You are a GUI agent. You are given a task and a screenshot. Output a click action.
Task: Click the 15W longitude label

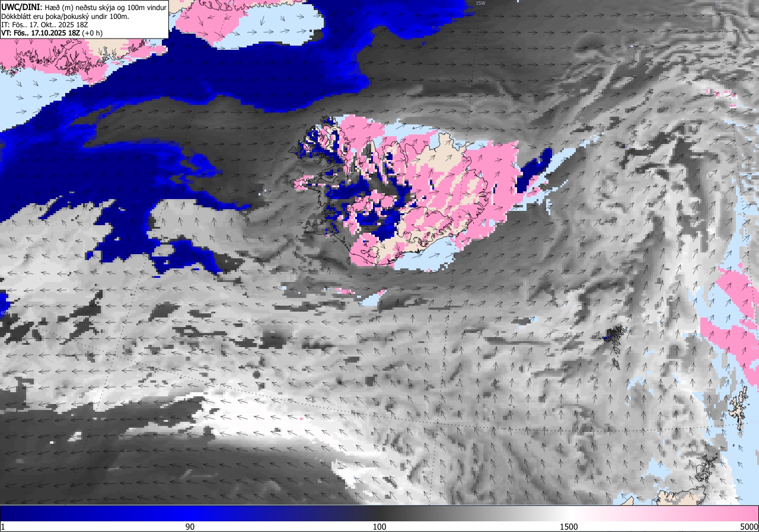(x=480, y=3)
